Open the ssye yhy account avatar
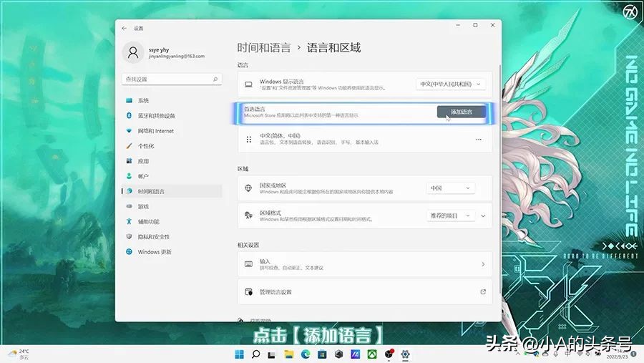 pyautogui.click(x=132, y=52)
